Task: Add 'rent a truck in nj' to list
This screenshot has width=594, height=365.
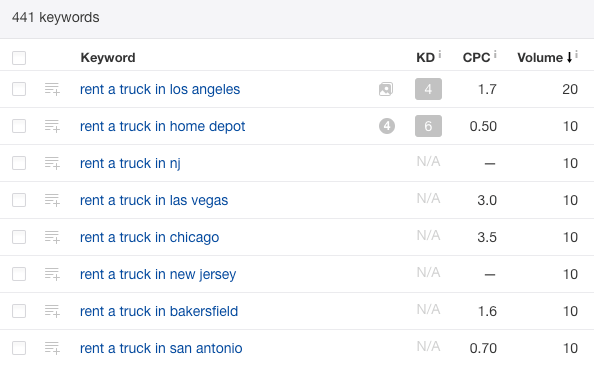Action: tap(52, 163)
